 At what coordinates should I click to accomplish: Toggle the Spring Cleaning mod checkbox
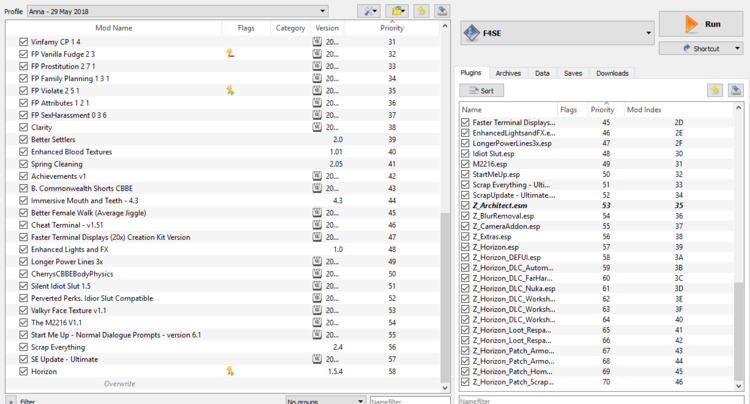click(23, 164)
